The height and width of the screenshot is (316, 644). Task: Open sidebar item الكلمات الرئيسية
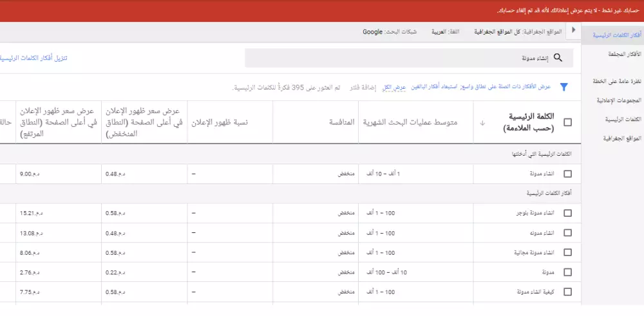pos(623,120)
